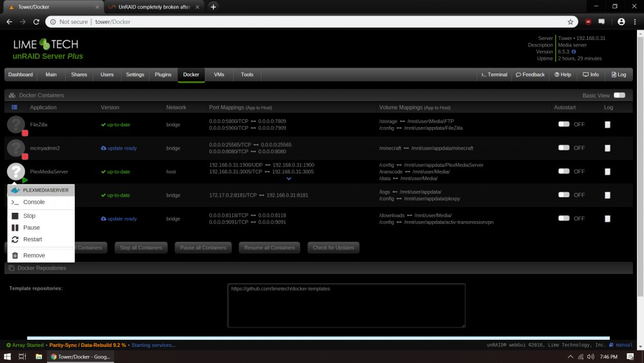
Task: Toggle PlexMediaServer autostart switch
Action: [x=564, y=171]
